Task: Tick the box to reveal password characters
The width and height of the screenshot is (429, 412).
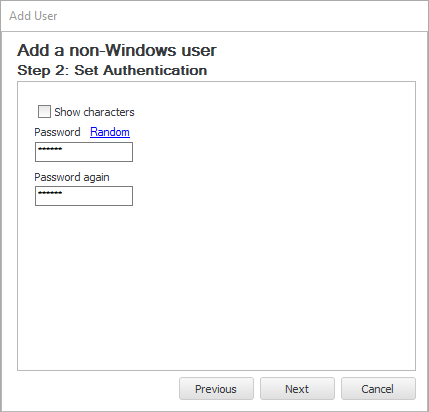Action: click(x=44, y=112)
